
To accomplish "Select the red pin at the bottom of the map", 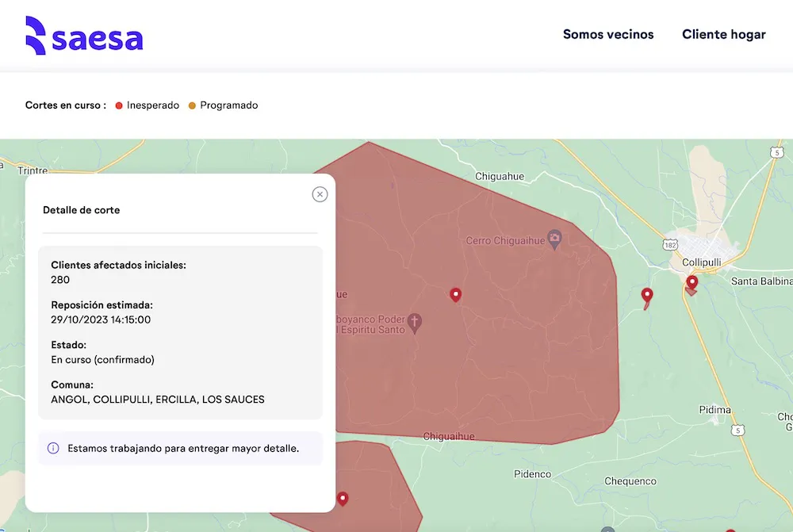I will pyautogui.click(x=342, y=499).
